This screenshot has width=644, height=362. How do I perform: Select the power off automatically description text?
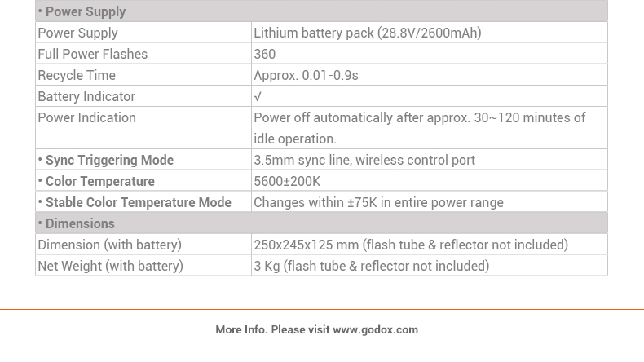coord(419,128)
